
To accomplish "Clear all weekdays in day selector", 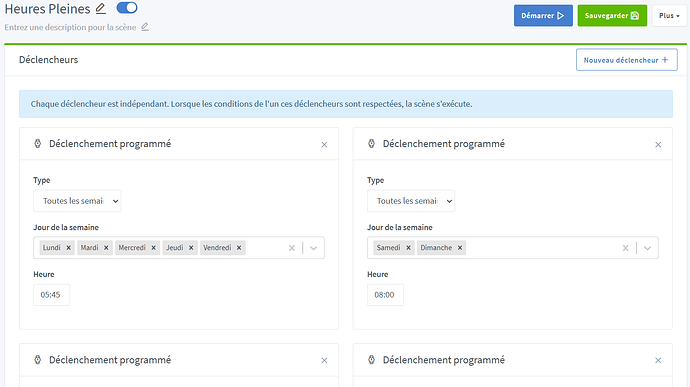I will (292, 248).
